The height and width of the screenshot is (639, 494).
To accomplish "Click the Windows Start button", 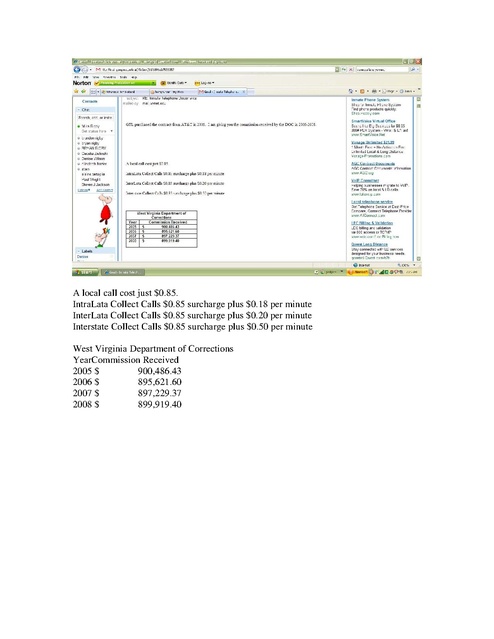I will pyautogui.click(x=85, y=272).
